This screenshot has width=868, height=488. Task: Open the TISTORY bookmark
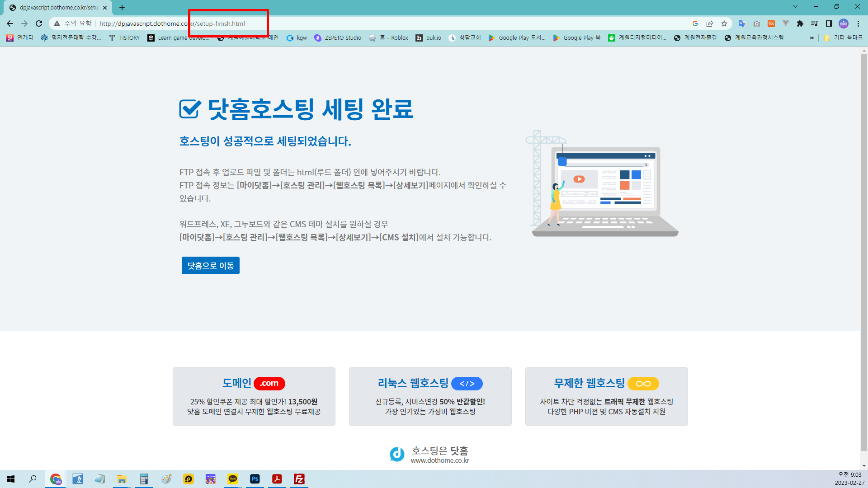click(x=125, y=38)
